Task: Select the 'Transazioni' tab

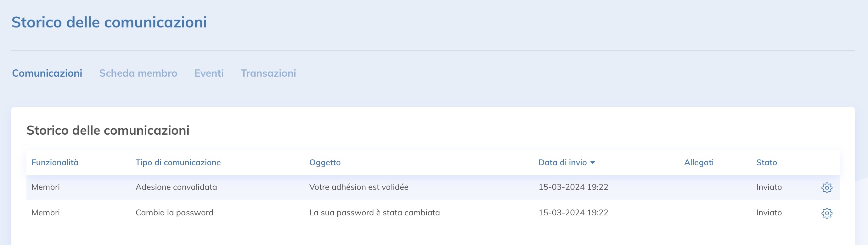Action: tap(268, 73)
